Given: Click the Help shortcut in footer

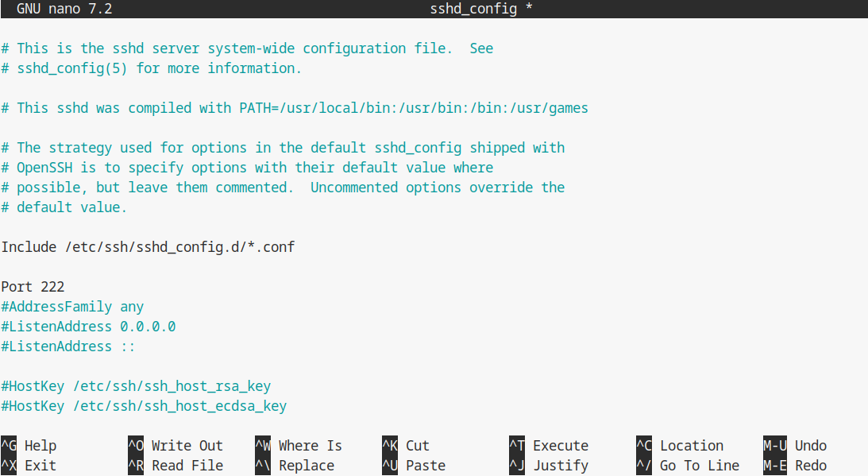Looking at the screenshot, I should (40, 446).
